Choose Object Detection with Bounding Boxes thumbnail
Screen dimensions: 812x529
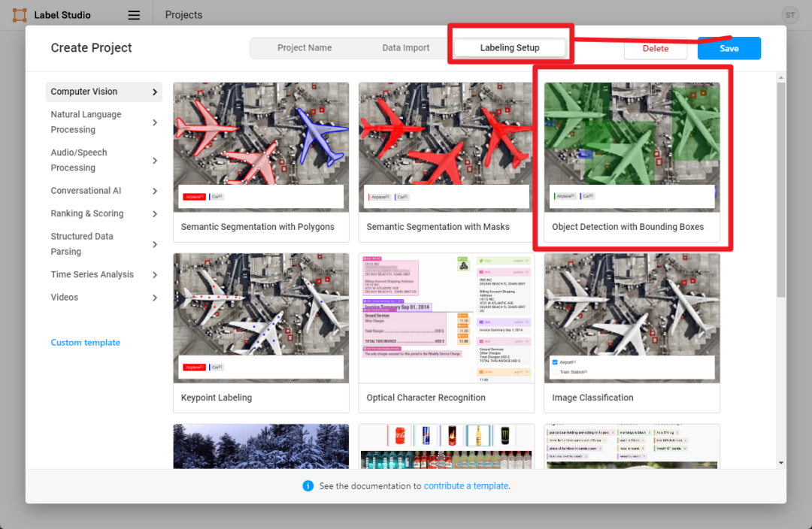[x=632, y=147]
